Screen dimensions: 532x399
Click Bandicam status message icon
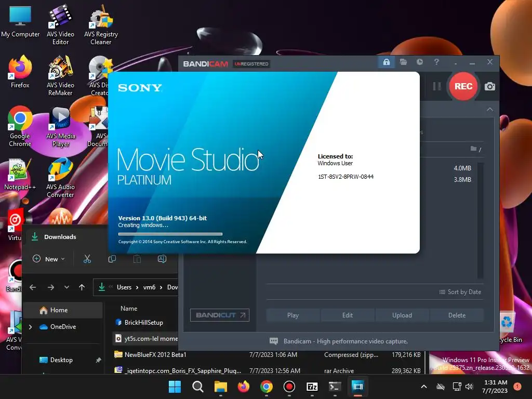click(273, 341)
